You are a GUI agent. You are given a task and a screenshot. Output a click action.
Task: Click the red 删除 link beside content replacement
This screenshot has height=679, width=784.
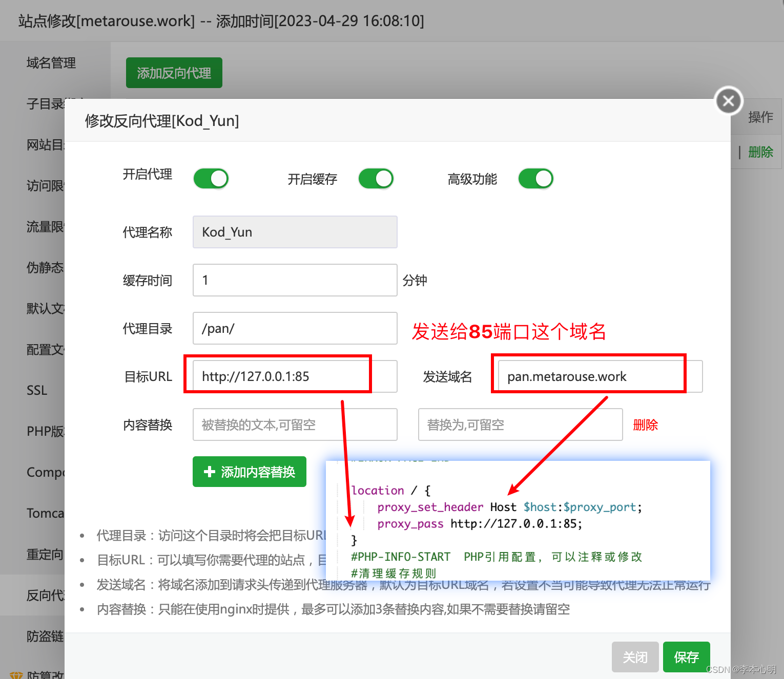coord(645,425)
